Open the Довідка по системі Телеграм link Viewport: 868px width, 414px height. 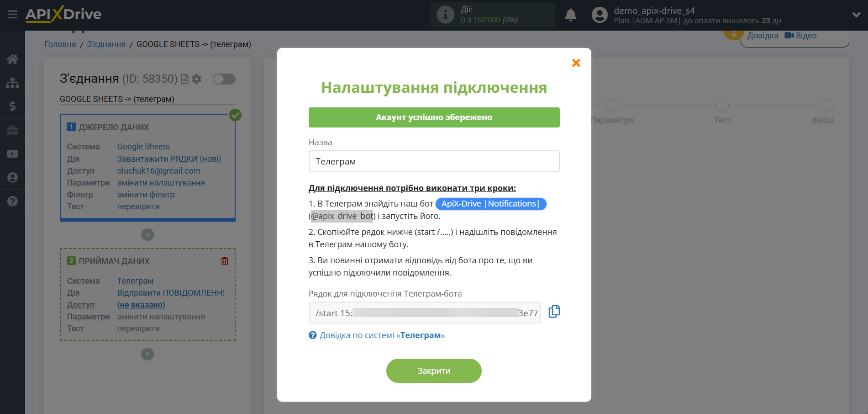382,335
